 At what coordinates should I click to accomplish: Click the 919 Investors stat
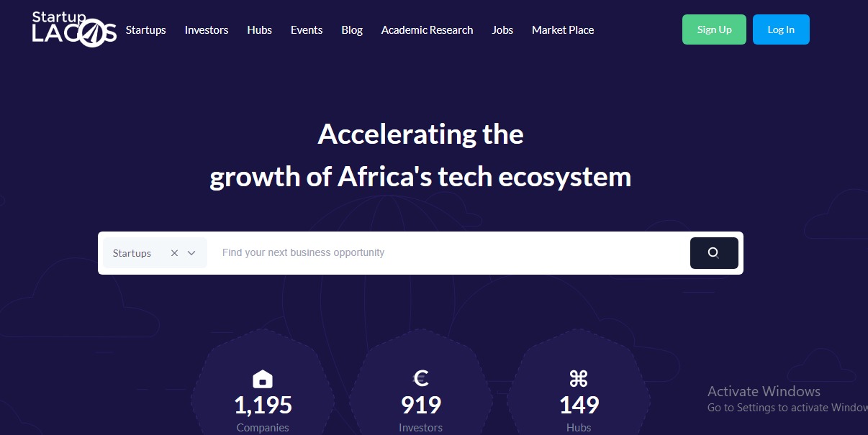tap(421, 406)
